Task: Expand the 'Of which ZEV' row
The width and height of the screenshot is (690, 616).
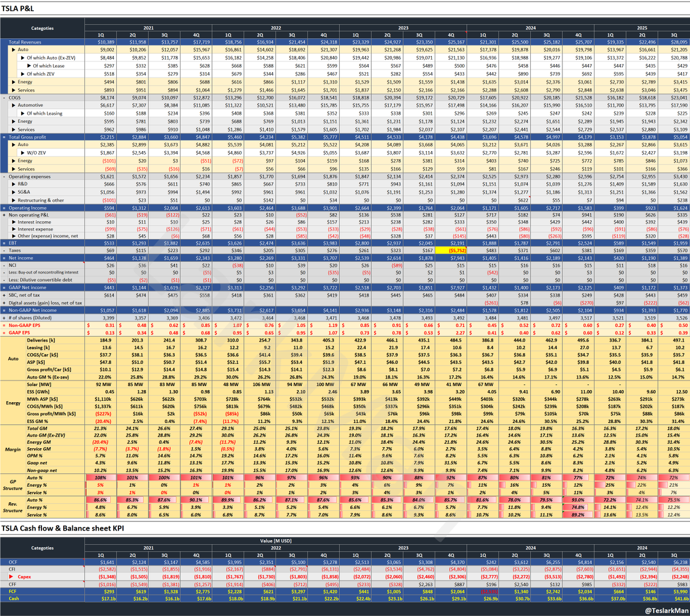Action: tap(24, 74)
